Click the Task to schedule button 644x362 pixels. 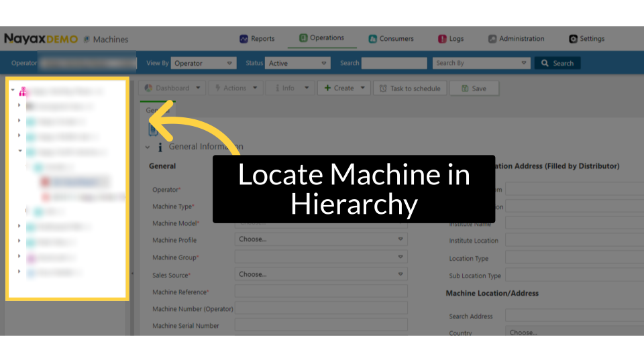(410, 88)
